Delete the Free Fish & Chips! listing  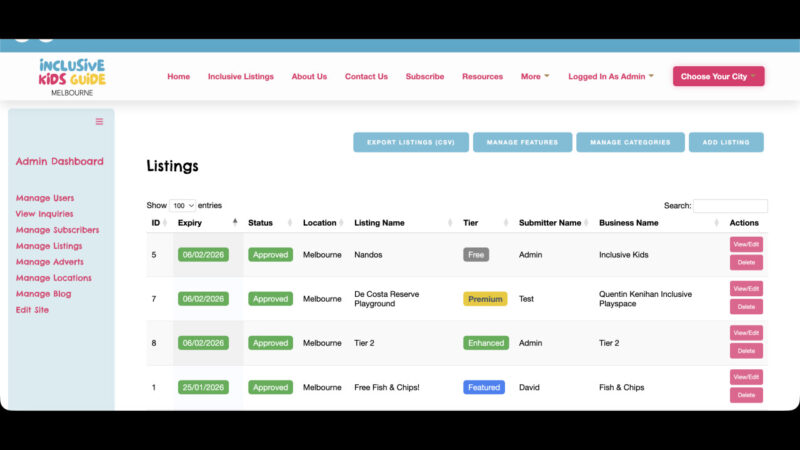746,395
